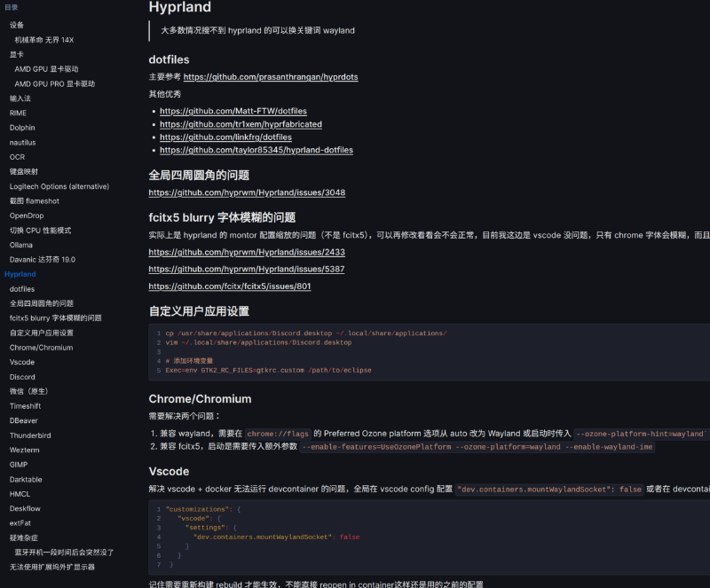The width and height of the screenshot is (710, 588).
Task: Select Ollama in the table of contents
Action: coord(21,245)
